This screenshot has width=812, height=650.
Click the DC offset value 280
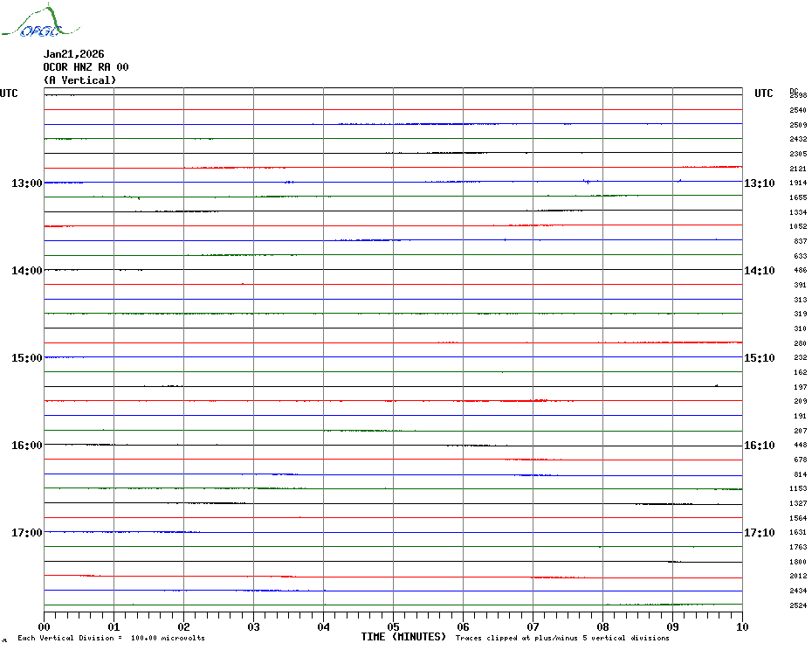pos(800,343)
